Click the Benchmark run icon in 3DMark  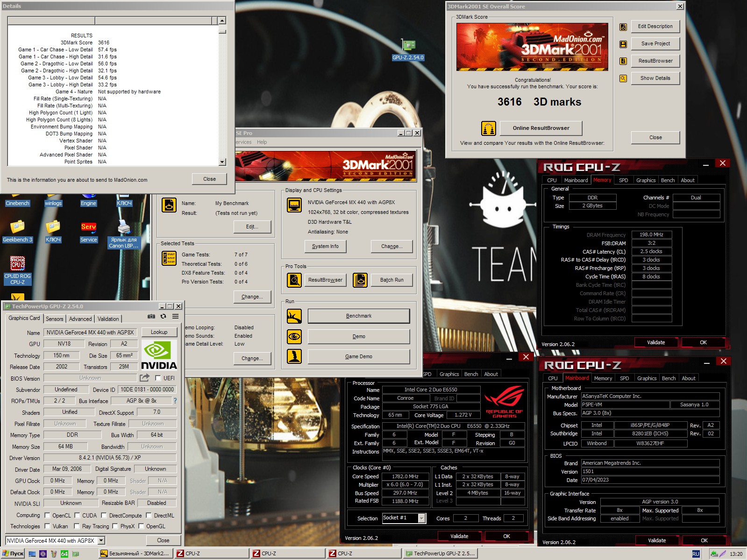tap(294, 316)
